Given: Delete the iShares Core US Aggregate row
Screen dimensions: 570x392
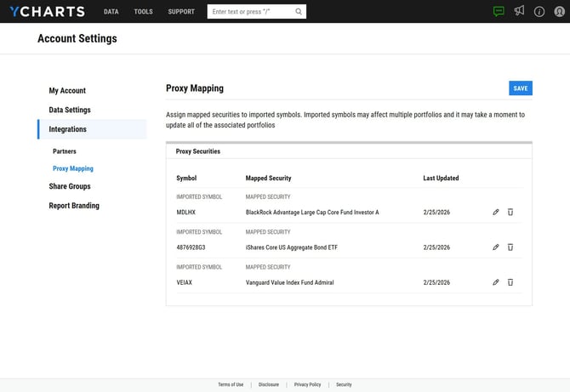Looking at the screenshot, I should point(510,247).
